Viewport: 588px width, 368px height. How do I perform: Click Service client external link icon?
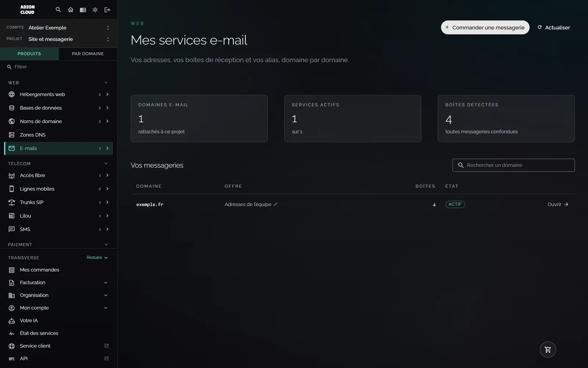(107, 346)
